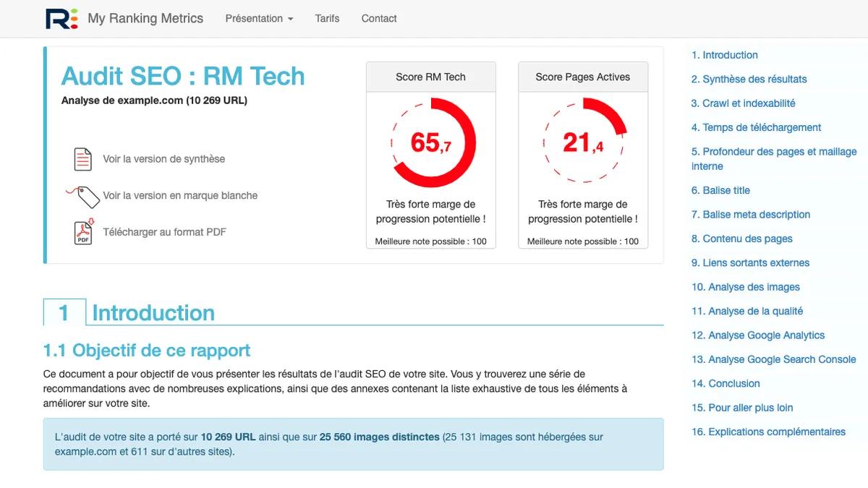This screenshot has height=488, width=868.
Task: Go to 10. Analyse des images
Action: (746, 287)
